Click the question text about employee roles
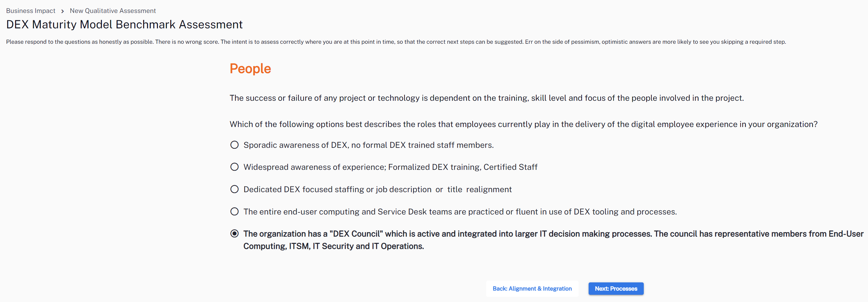The image size is (868, 302). click(x=523, y=124)
